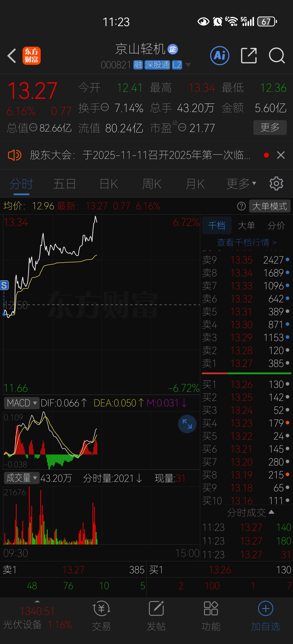293x644 pixels.
Task: Tap the info icon next to 总值
Action: pos(33,128)
